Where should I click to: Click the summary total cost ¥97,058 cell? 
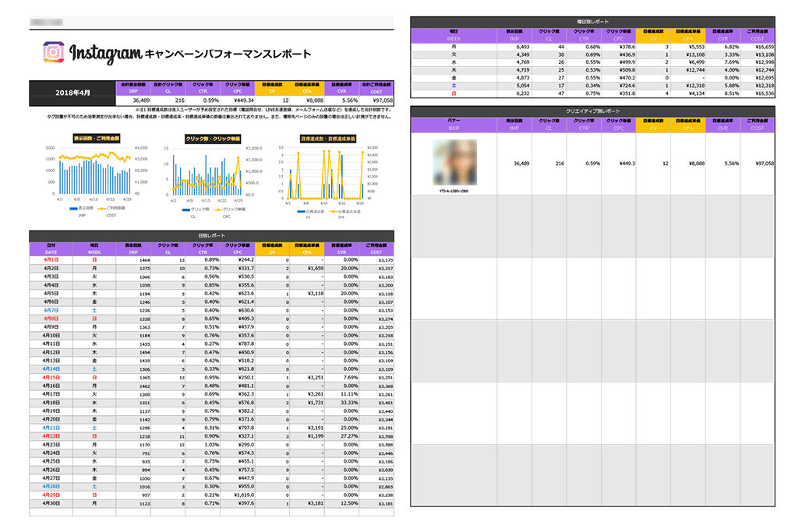(x=377, y=100)
